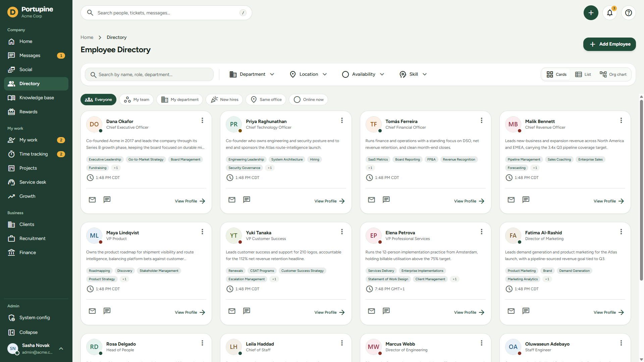Open the Location dropdown filter
Image resolution: width=644 pixels, height=362 pixels.
point(308,74)
